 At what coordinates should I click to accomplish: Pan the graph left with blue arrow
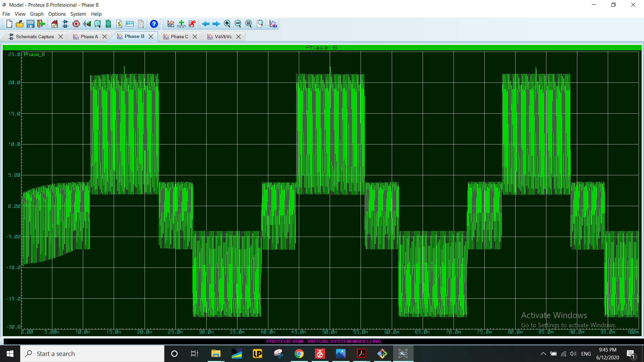(x=206, y=24)
